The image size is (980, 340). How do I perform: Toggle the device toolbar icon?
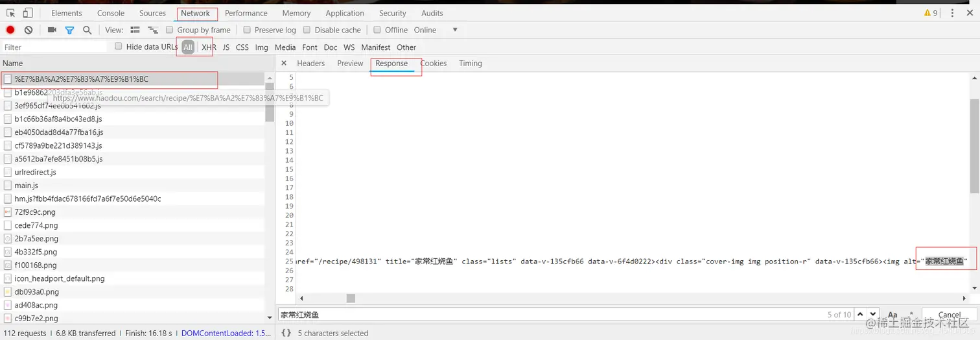pos(28,13)
